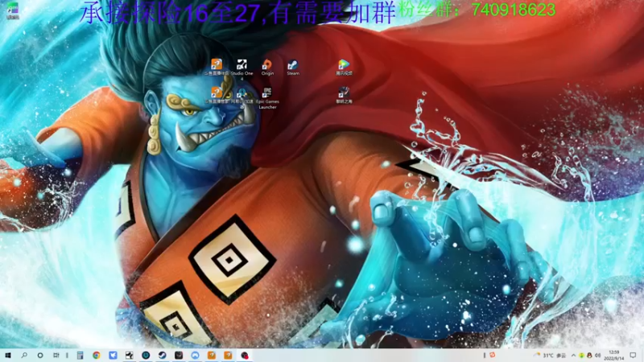
Task: Open the clock and date calendar
Action: tap(614, 355)
